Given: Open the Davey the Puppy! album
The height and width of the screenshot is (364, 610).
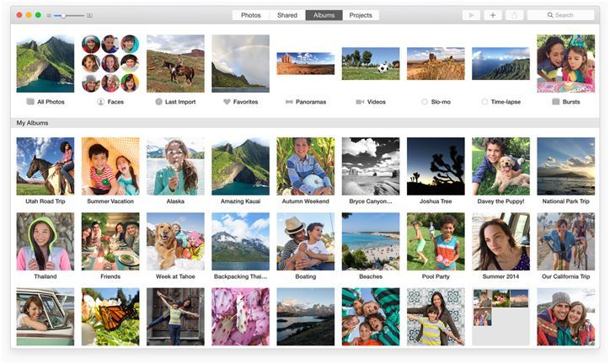Looking at the screenshot, I should click(x=500, y=166).
